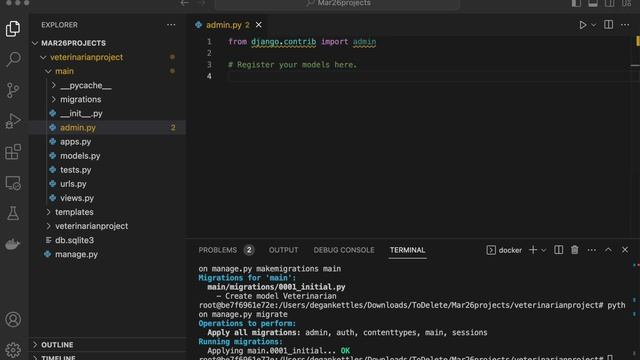640x360 pixels.
Task: Open run options dropdown arrow
Action: [593, 25]
